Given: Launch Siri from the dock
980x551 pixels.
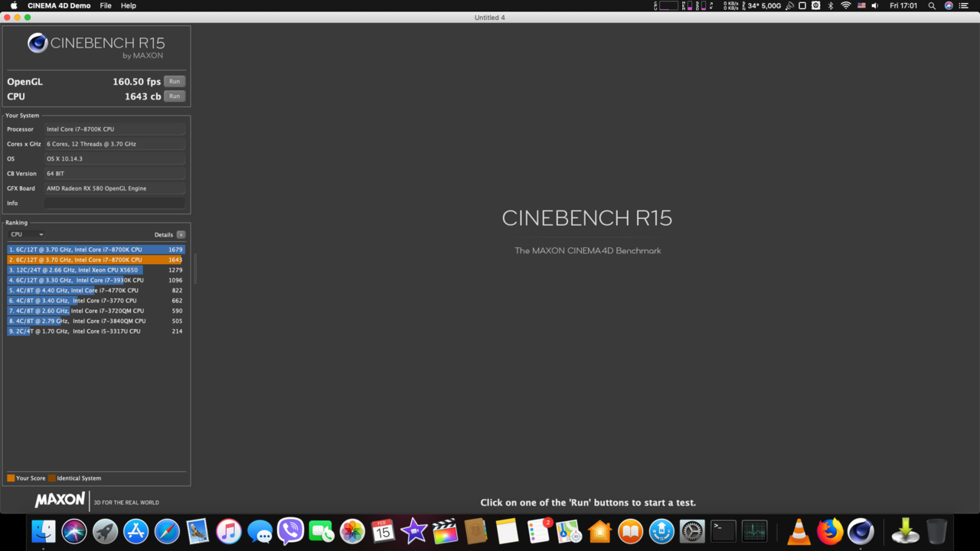Looking at the screenshot, I should (x=74, y=531).
